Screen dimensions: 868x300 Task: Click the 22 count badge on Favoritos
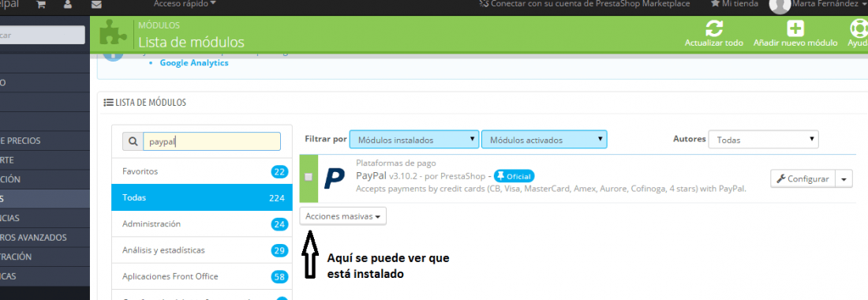(279, 171)
